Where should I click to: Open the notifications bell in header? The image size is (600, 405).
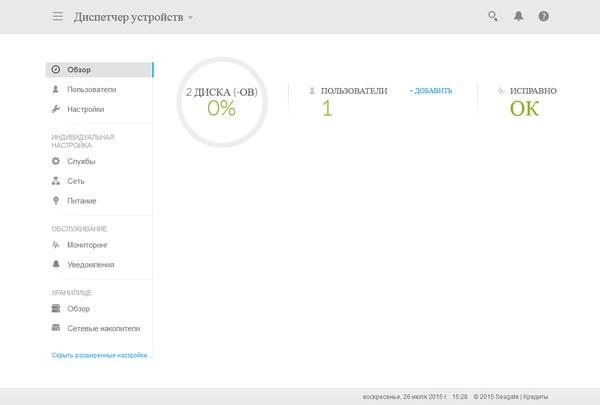click(x=518, y=16)
